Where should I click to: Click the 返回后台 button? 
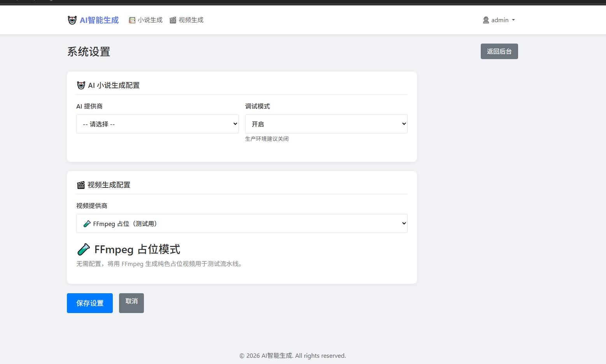[499, 51]
